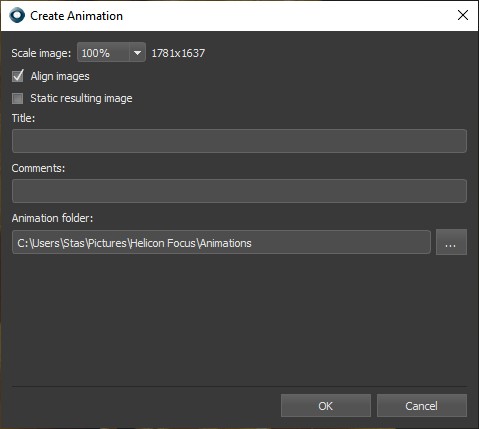Click the 'Comments:' label

pos(38,168)
